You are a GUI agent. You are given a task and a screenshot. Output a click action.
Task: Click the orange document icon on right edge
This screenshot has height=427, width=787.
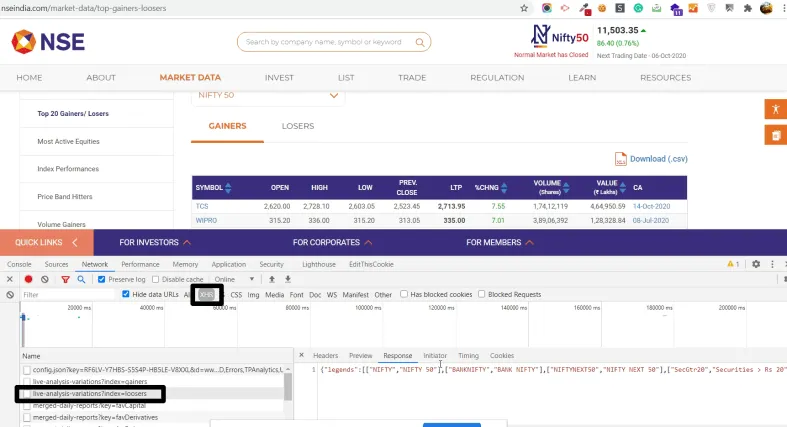(775, 135)
